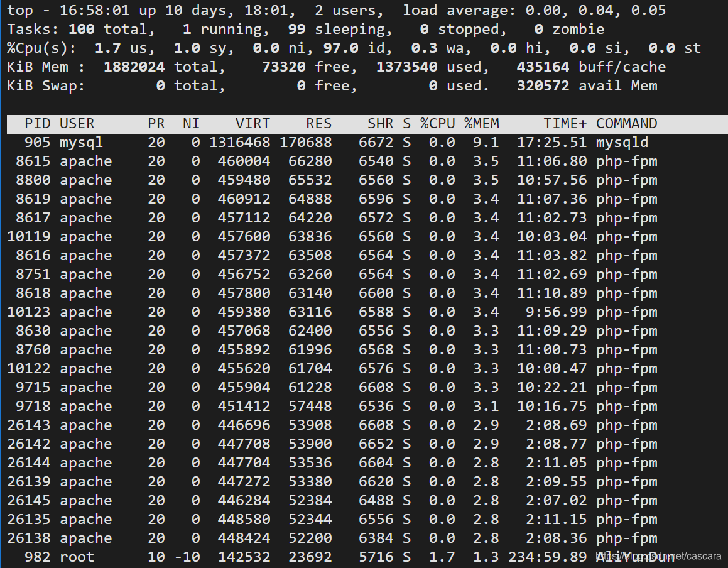
Task: Click the VIRT column header
Action: (x=253, y=124)
